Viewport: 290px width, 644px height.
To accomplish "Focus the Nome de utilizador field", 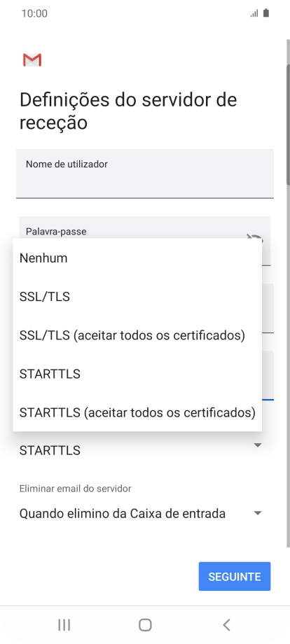I will pyautogui.click(x=145, y=174).
